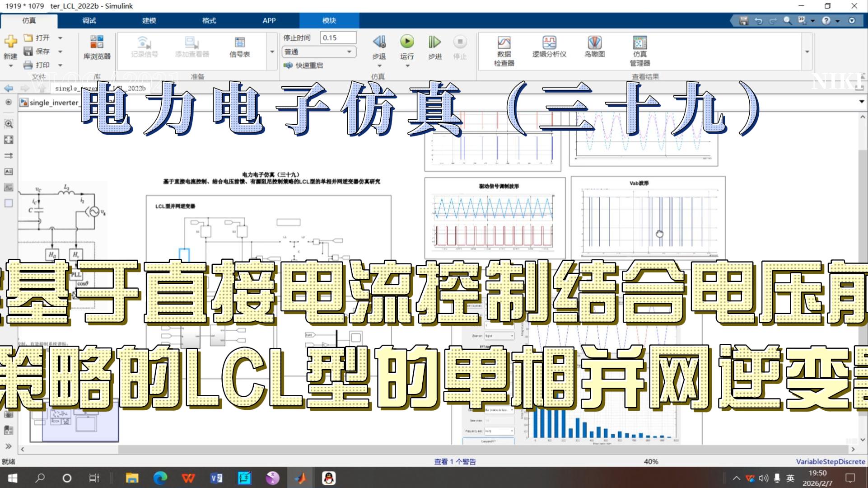The height and width of the screenshot is (488, 868).
Task: Click the 'View 1 warning' link
Action: click(x=455, y=461)
